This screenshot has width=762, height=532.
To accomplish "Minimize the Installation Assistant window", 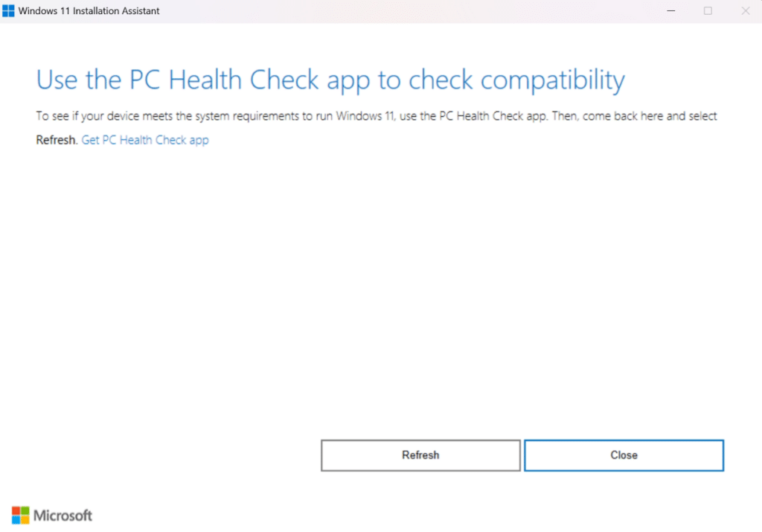I will click(x=670, y=10).
